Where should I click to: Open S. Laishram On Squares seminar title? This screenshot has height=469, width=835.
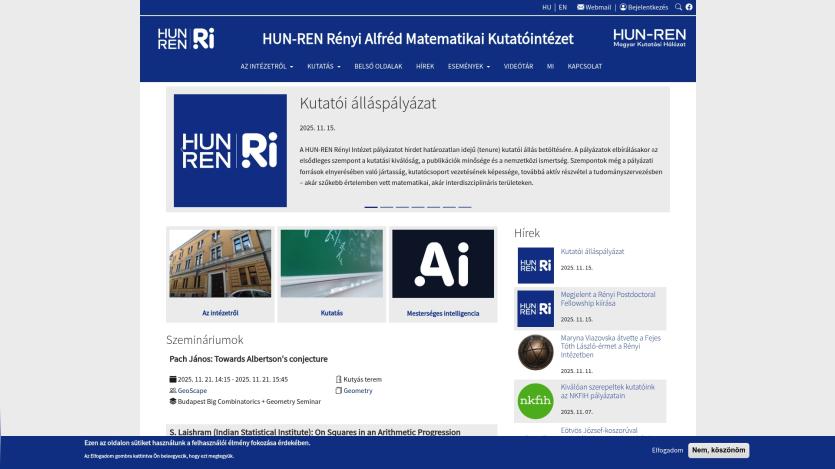[315, 432]
